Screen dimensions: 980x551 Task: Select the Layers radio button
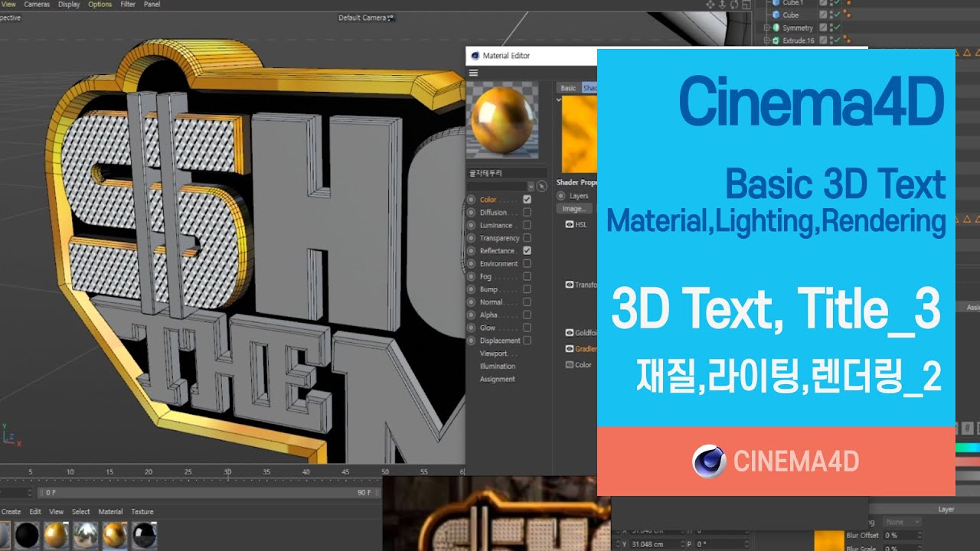tap(560, 196)
